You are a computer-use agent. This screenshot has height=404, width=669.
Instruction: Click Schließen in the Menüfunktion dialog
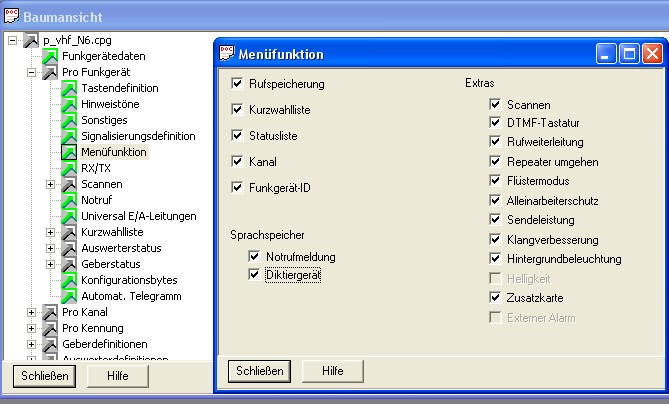coord(259,370)
